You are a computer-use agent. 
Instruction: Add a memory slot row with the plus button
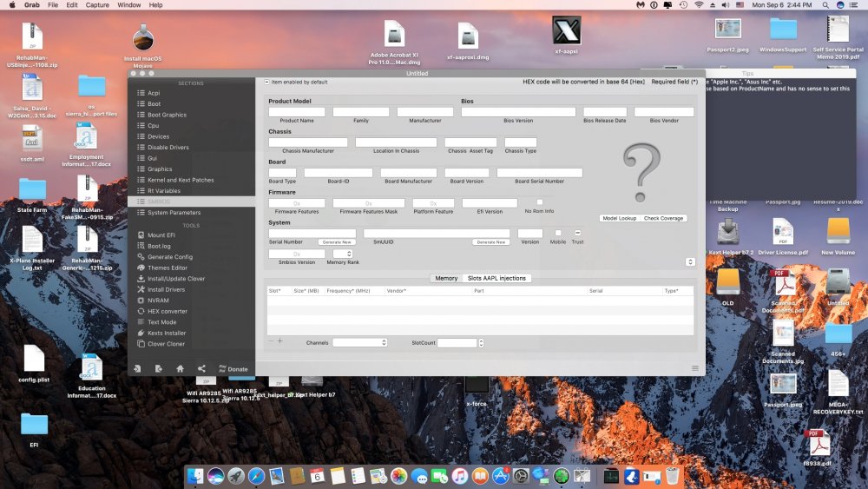coord(280,341)
